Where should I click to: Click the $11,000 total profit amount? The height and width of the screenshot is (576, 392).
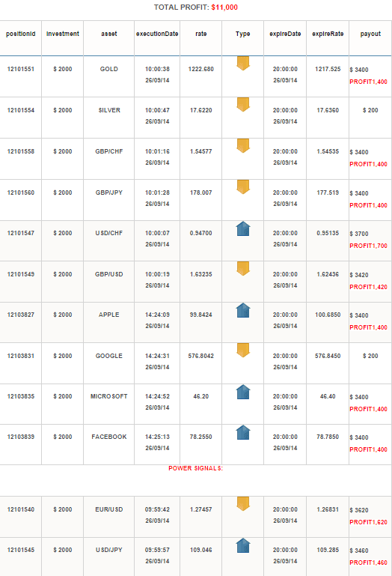[224, 7]
